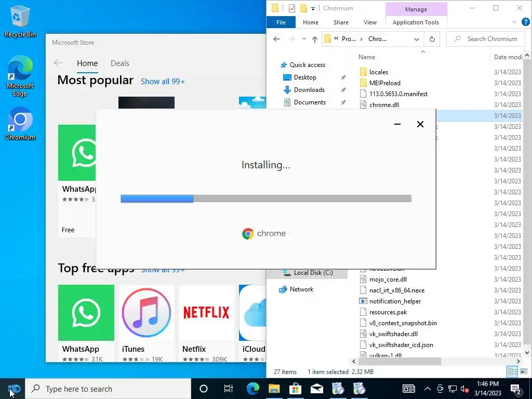
Task: Expand the Explorer ribbon chevron
Action: (514, 22)
